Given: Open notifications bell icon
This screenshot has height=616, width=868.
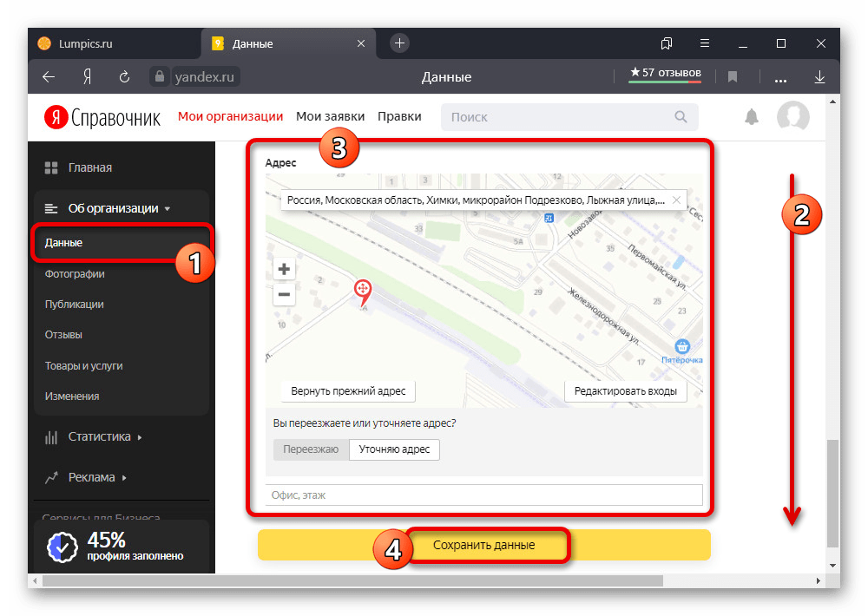Looking at the screenshot, I should (x=752, y=117).
